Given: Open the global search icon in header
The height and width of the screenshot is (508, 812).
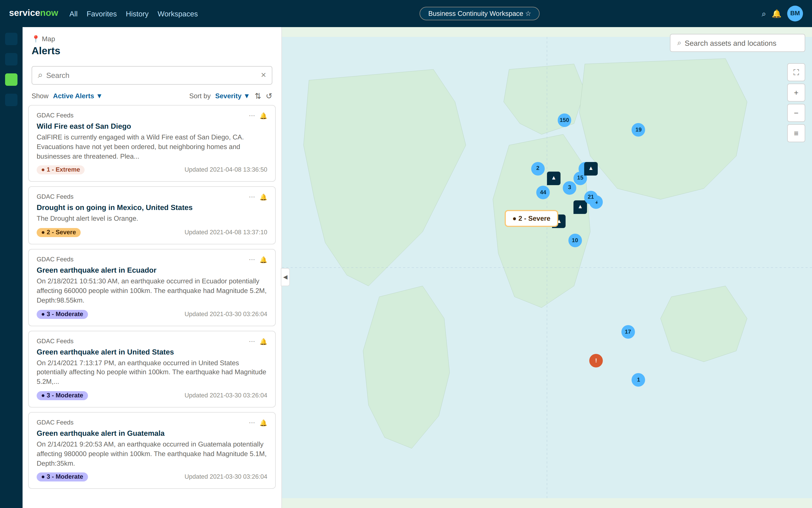Looking at the screenshot, I should point(763,14).
